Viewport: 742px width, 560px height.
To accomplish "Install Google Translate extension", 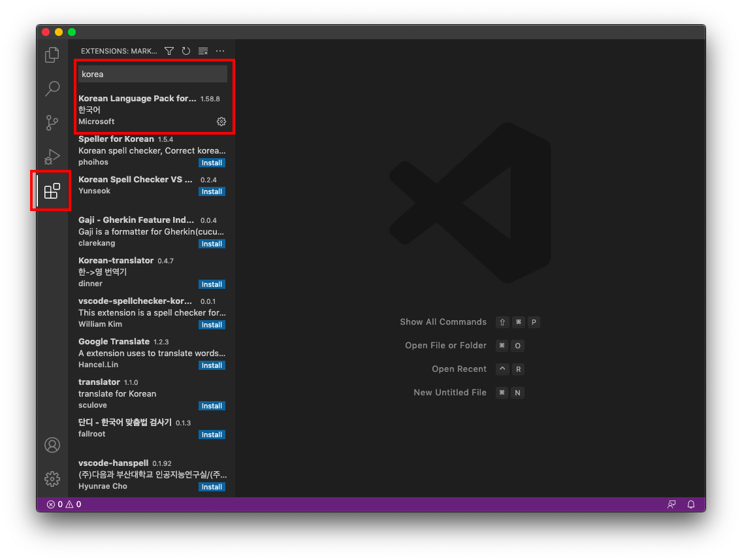I will pos(212,365).
